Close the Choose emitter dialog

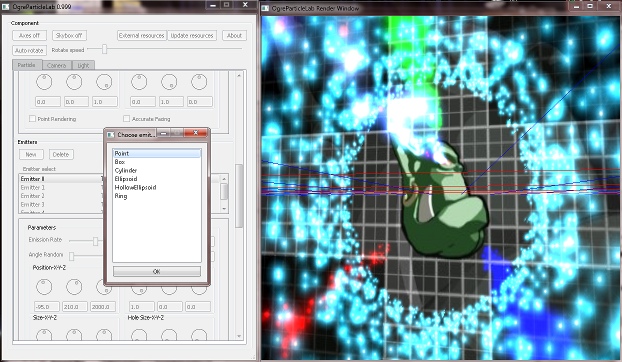pyautogui.click(x=195, y=133)
